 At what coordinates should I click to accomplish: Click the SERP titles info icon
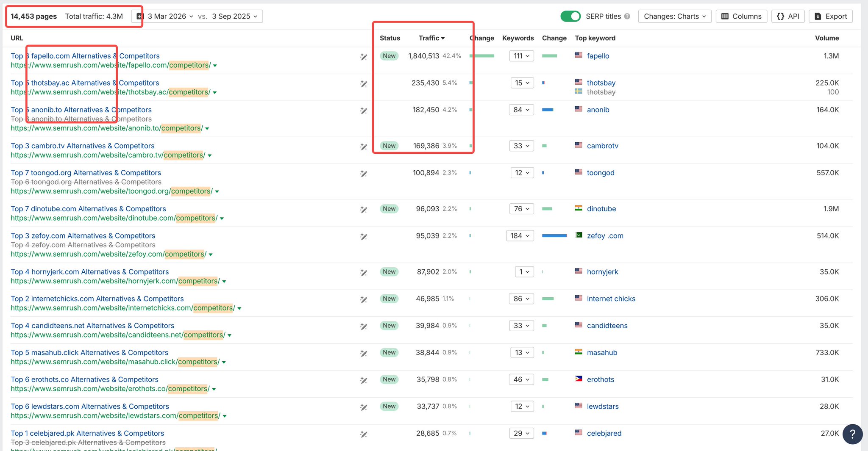627,17
